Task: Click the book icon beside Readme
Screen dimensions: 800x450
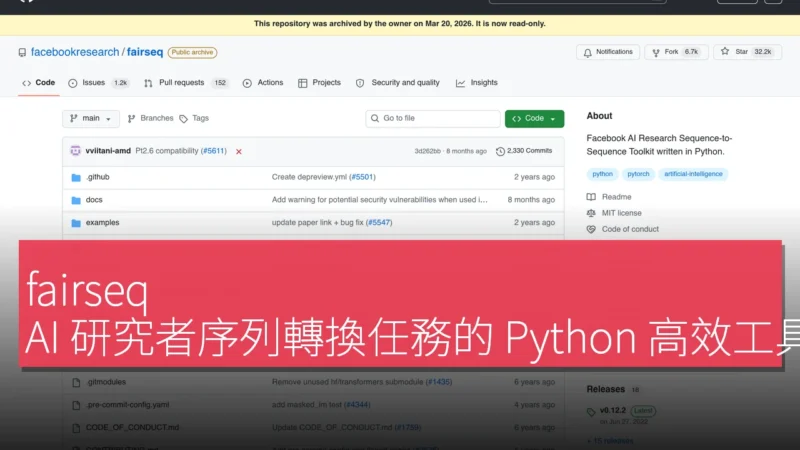Action: (x=591, y=197)
